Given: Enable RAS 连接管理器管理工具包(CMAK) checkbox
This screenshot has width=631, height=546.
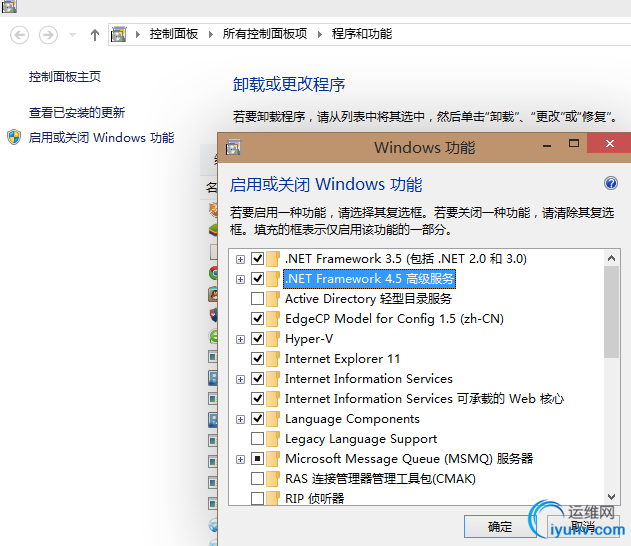Looking at the screenshot, I should (258, 478).
